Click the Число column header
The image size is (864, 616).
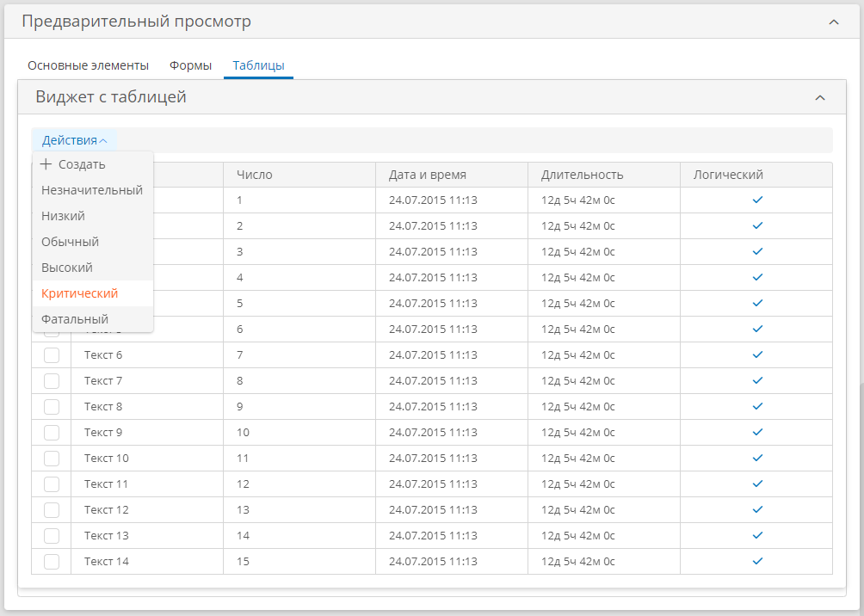pos(299,175)
